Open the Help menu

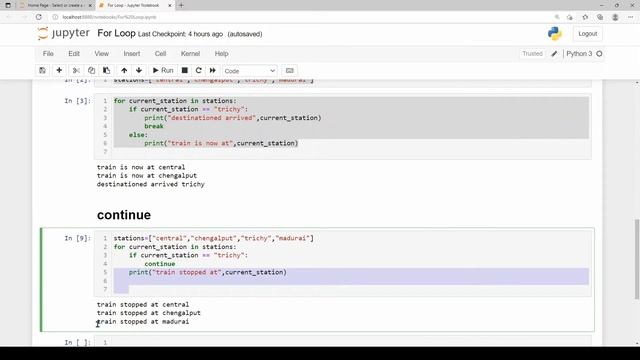click(x=222, y=53)
